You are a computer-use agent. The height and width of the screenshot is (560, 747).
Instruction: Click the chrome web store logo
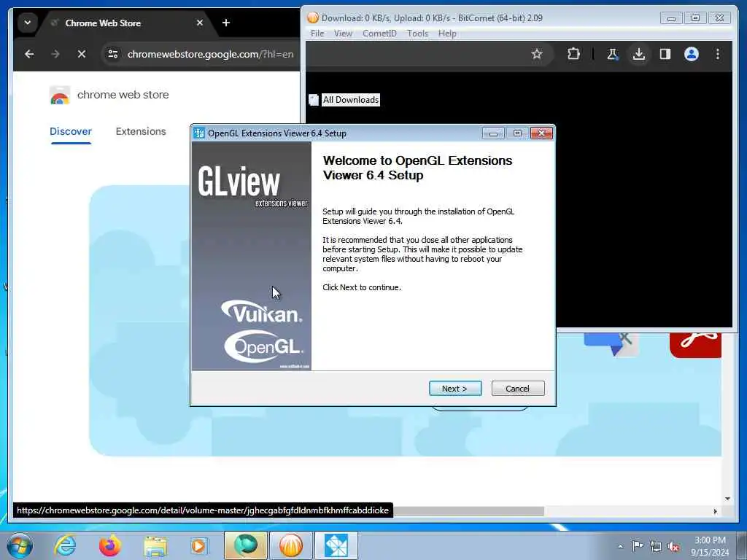(x=109, y=95)
